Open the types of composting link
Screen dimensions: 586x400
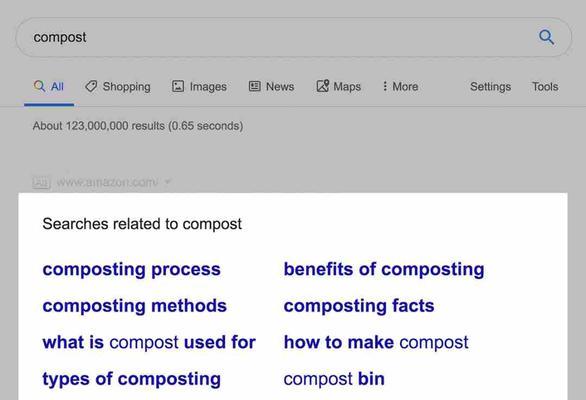click(132, 379)
